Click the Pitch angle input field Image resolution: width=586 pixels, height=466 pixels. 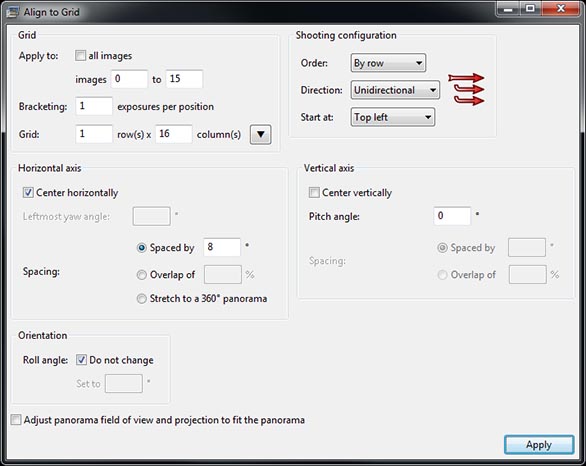pos(452,216)
